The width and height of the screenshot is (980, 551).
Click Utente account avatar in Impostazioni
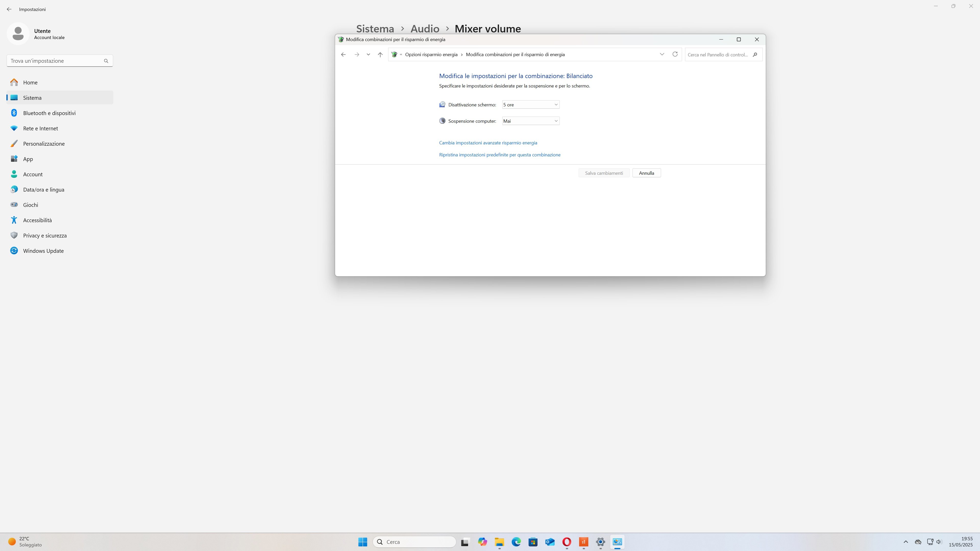coord(18,33)
